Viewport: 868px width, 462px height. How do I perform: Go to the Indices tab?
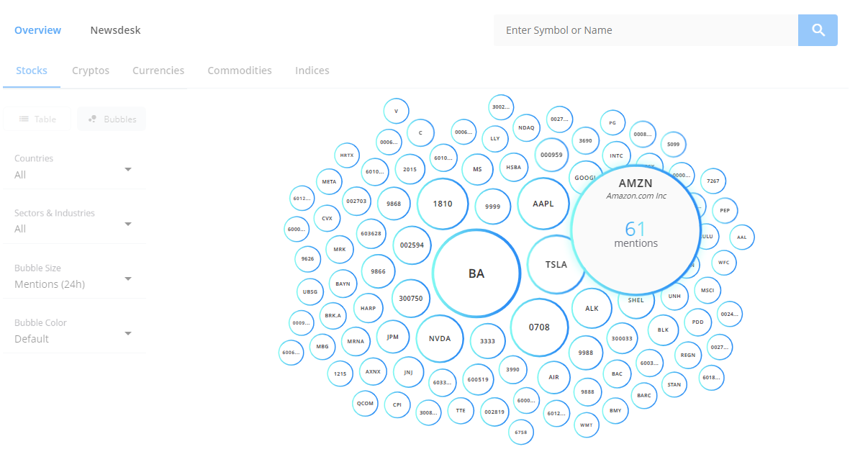click(x=312, y=71)
